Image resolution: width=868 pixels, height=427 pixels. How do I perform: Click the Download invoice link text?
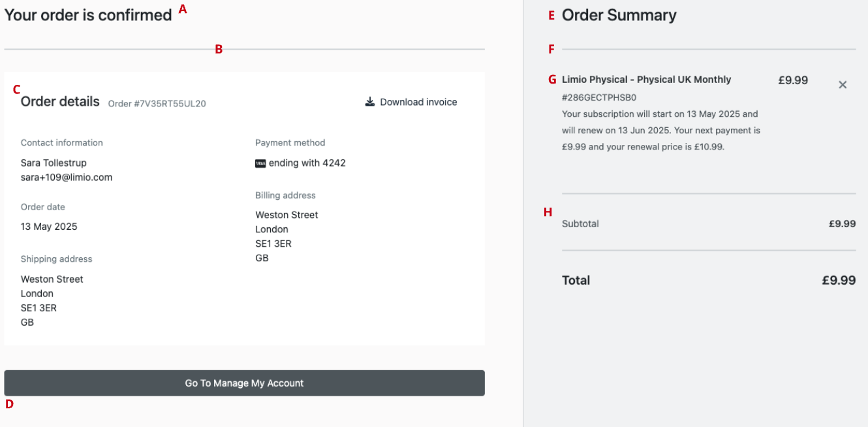pos(418,102)
